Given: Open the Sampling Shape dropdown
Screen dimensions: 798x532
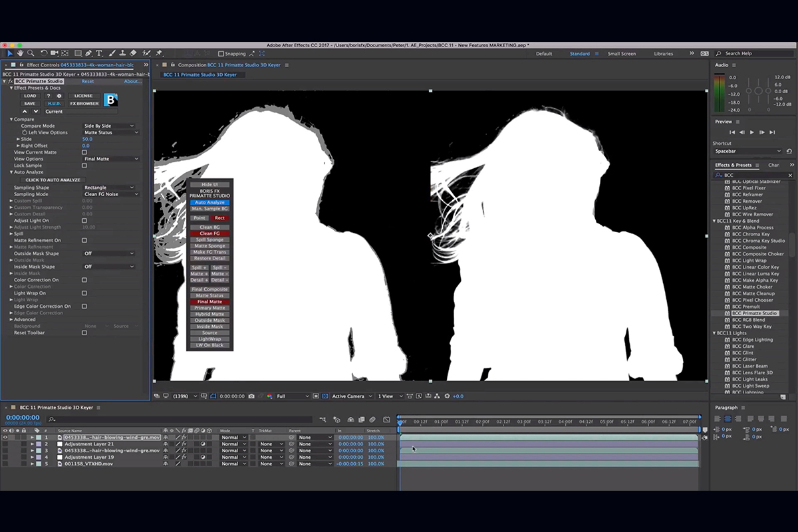Looking at the screenshot, I should [108, 188].
